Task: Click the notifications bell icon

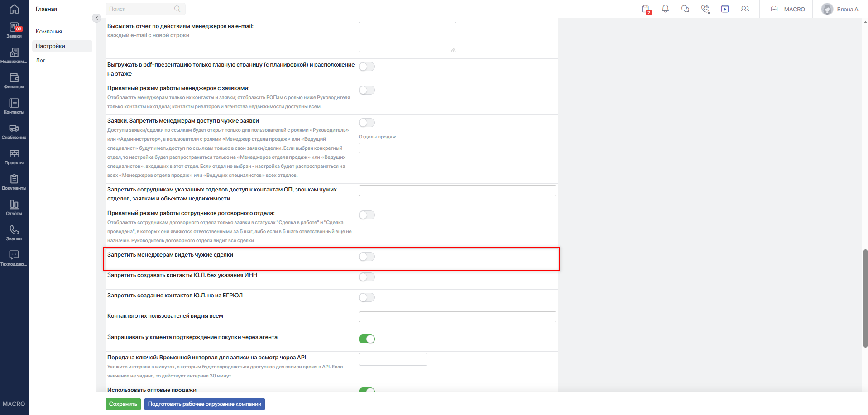Action: tap(665, 9)
